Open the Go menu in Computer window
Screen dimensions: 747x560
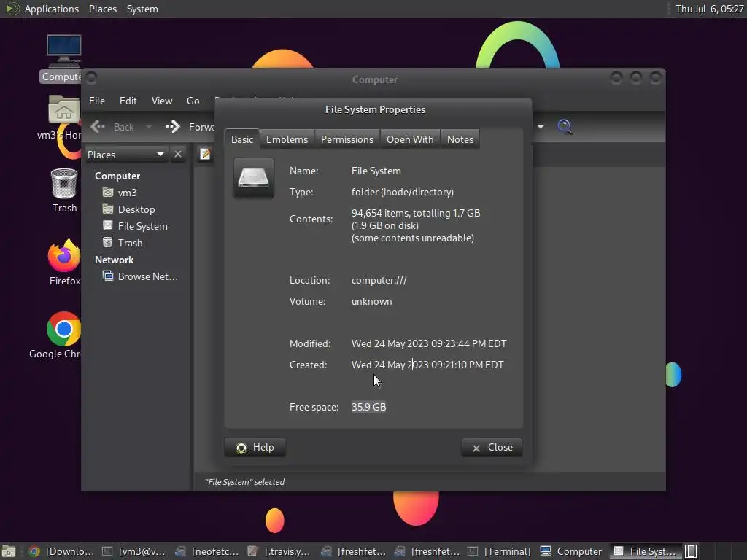193,101
